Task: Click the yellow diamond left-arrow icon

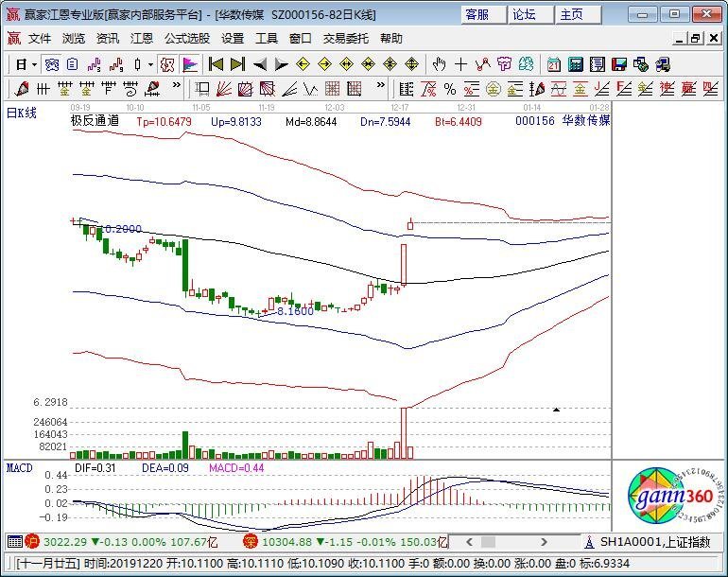Action: click(x=303, y=64)
